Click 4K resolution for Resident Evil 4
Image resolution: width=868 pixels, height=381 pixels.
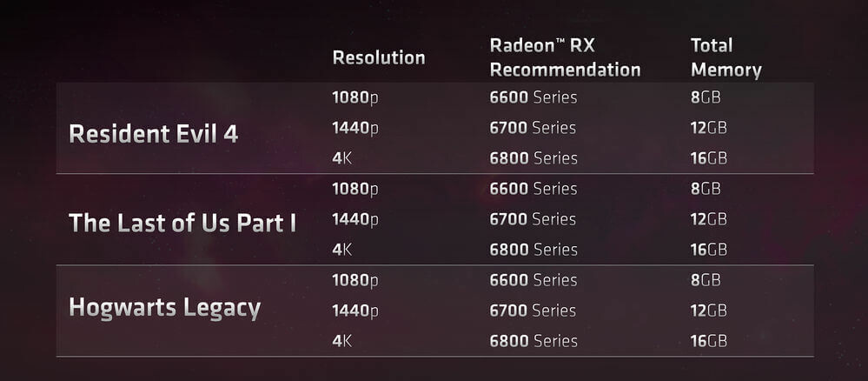click(x=341, y=158)
